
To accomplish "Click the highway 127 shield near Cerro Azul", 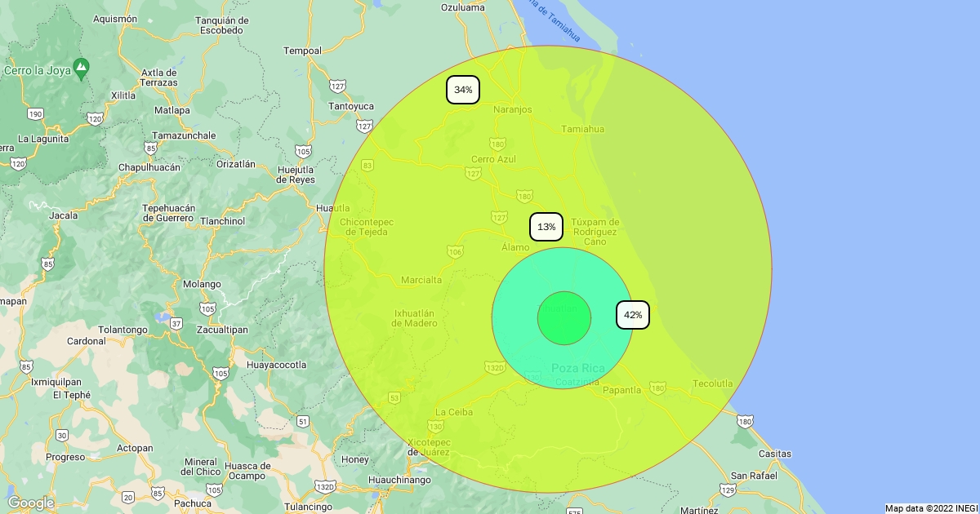I will point(473,173).
